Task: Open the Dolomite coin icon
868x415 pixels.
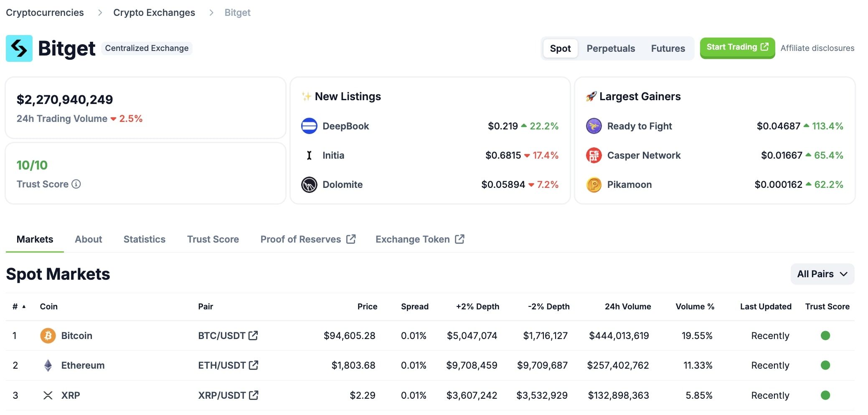Action: [x=309, y=185]
